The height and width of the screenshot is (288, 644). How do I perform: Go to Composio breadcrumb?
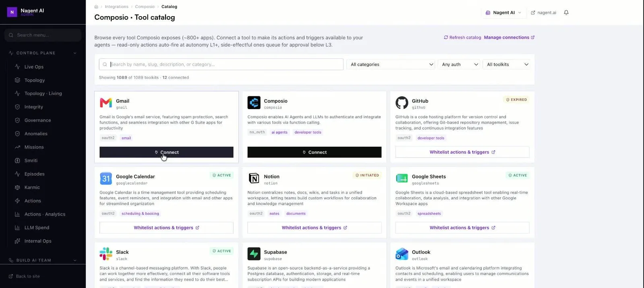tap(145, 6)
